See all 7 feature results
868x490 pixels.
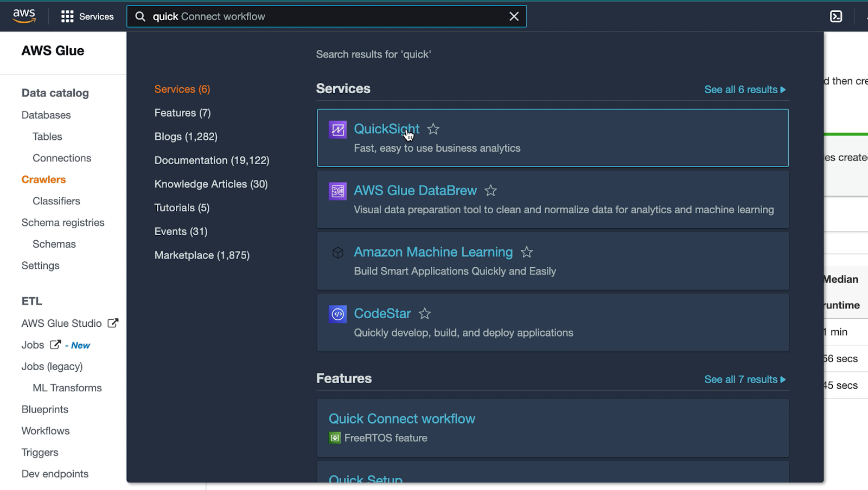click(745, 379)
